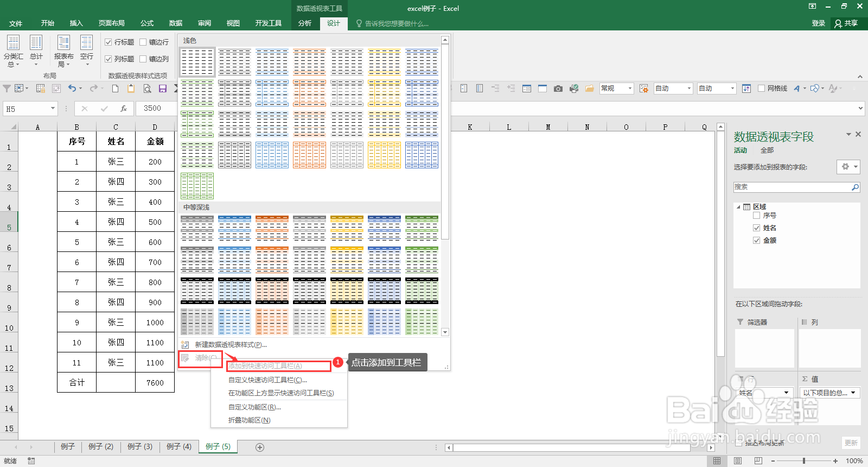Collapse the ribbon with the up chevron

860,77
